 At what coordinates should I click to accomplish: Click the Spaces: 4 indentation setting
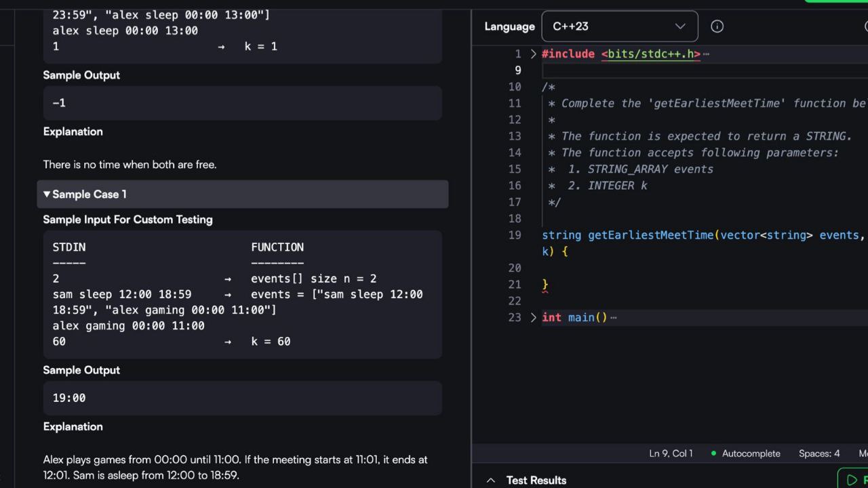818,453
